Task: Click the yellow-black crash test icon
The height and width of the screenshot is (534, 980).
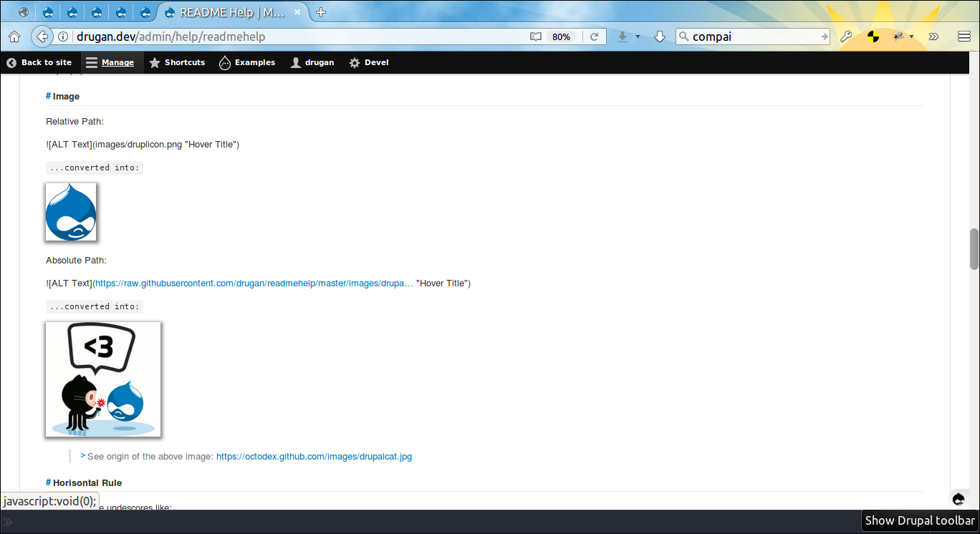Action: pos(873,37)
